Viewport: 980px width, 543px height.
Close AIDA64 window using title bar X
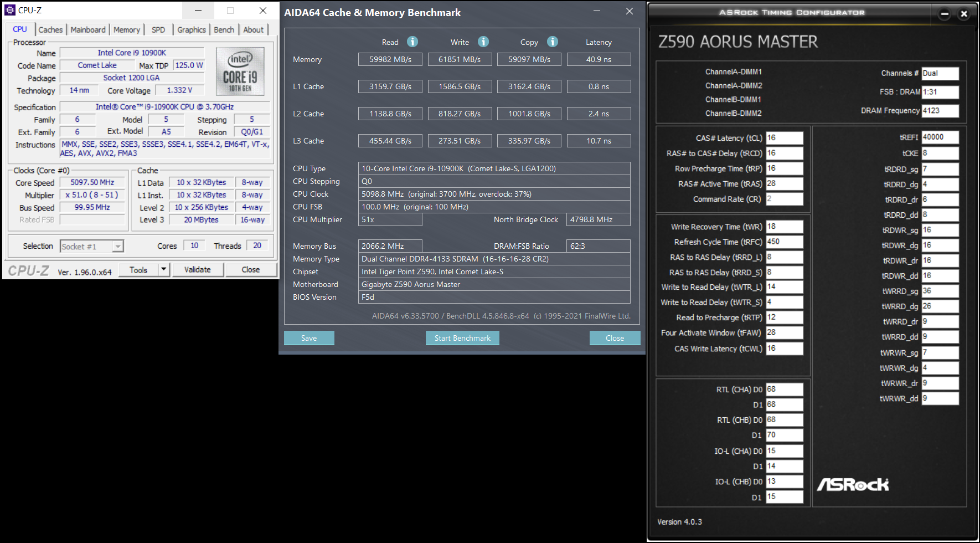click(630, 11)
